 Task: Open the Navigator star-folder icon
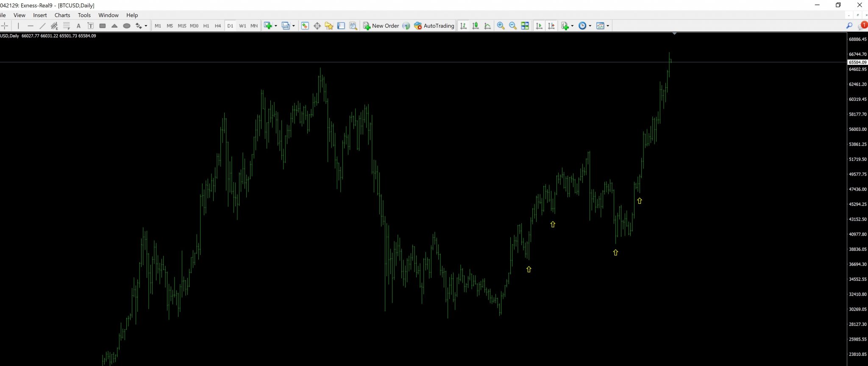pyautogui.click(x=329, y=26)
